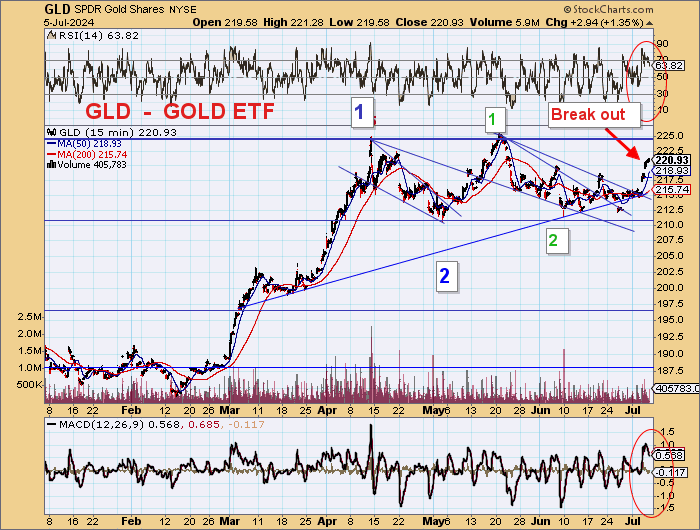This screenshot has height=530, width=700.
Task: Click 'Mar' on the date axis under the MACD panel
Action: tap(229, 521)
